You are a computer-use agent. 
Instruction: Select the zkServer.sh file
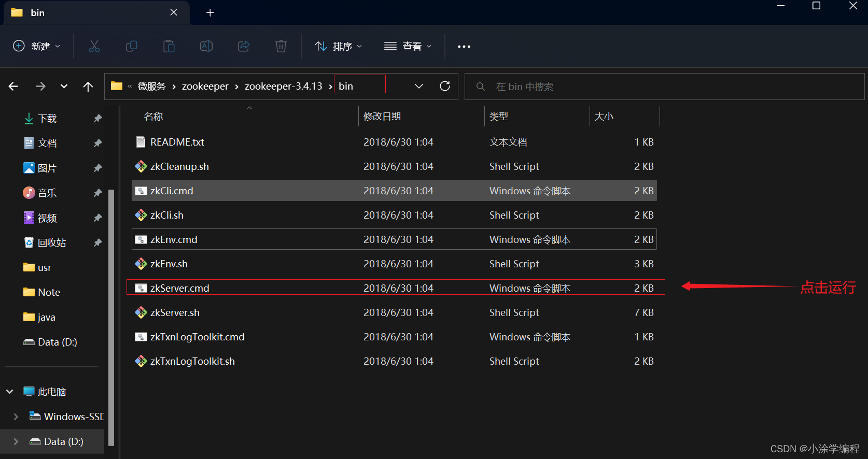click(x=394, y=312)
